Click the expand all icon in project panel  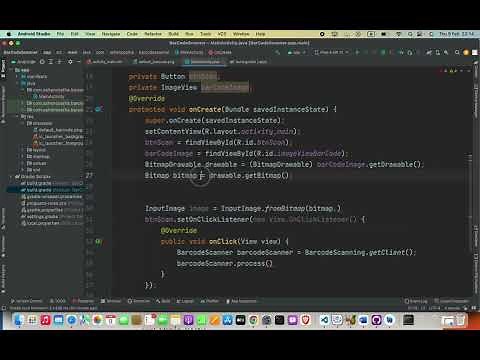coord(51,62)
